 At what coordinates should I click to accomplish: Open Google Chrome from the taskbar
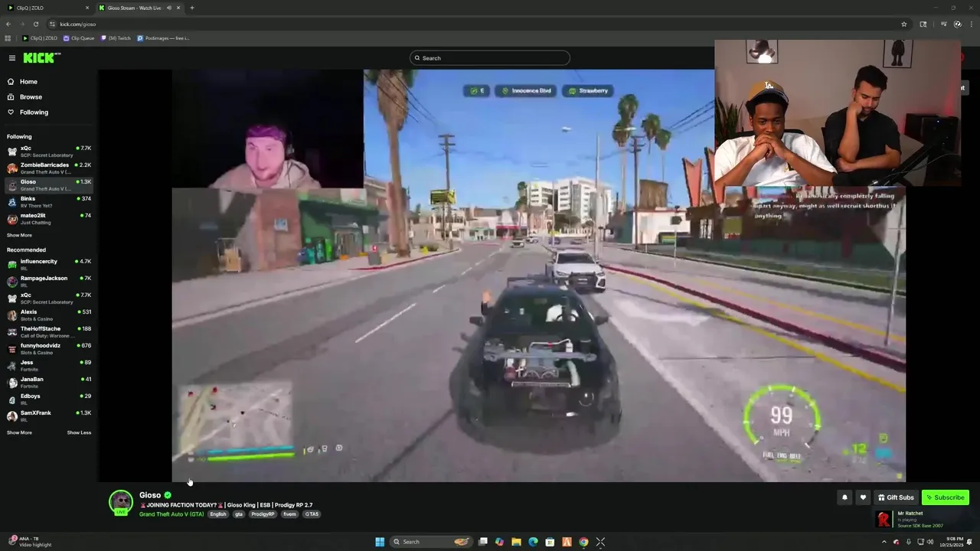click(583, 542)
